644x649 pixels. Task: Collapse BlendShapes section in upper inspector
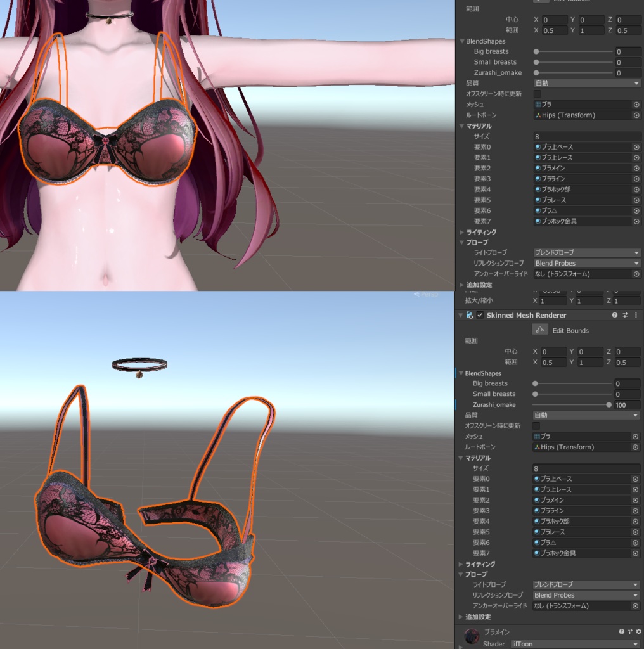(462, 41)
